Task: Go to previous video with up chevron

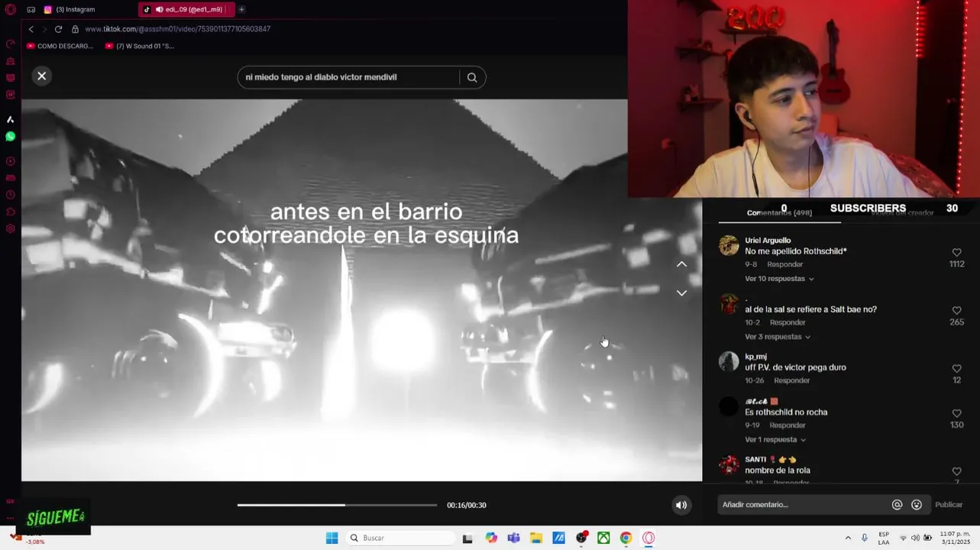Action: (x=681, y=264)
